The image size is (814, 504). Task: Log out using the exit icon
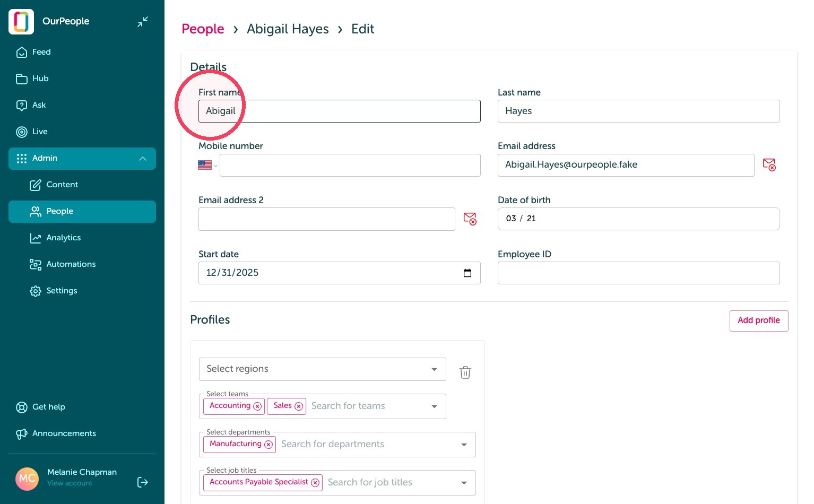pos(143,482)
